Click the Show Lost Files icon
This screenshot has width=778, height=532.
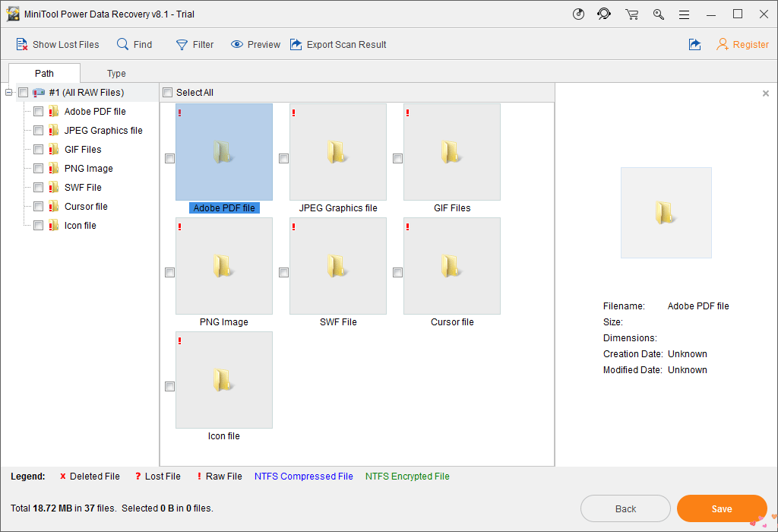(21, 44)
